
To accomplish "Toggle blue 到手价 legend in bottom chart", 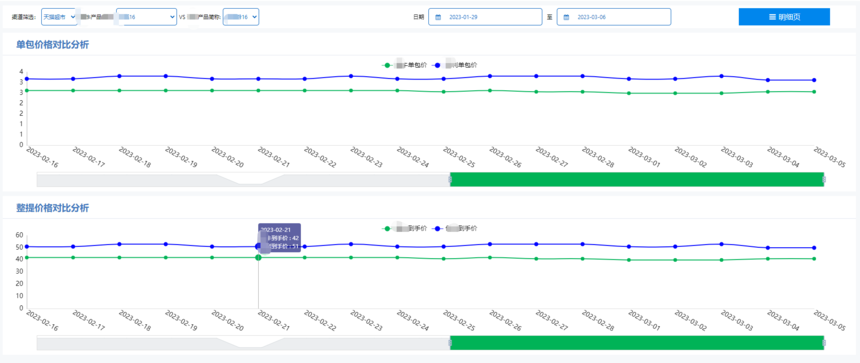I will (455, 228).
